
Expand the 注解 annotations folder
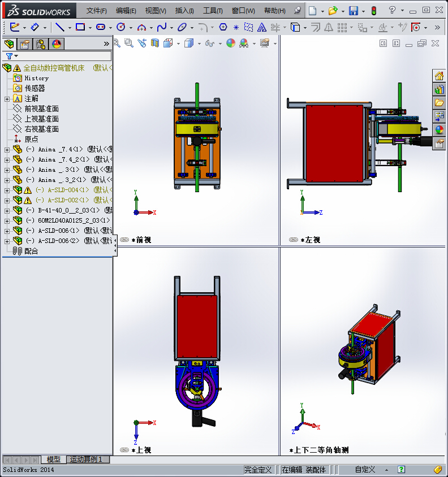tap(7, 99)
